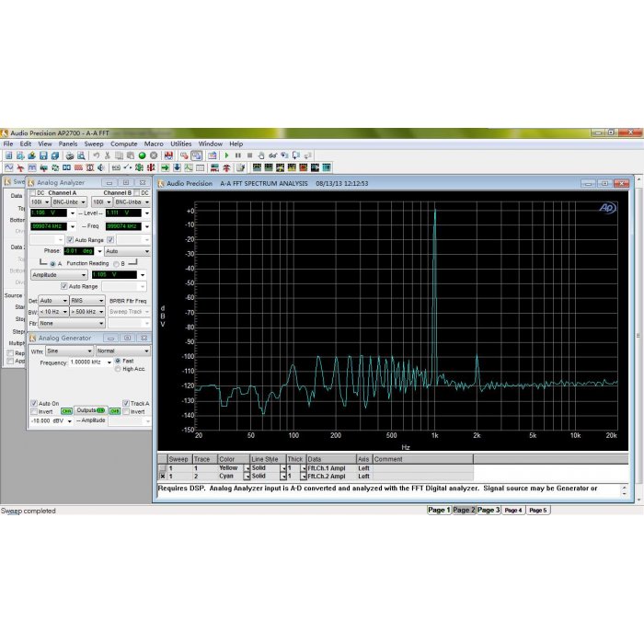This screenshot has width=644, height=644.
Task: Stop the sweep with the square stop icon
Action: tap(249, 155)
